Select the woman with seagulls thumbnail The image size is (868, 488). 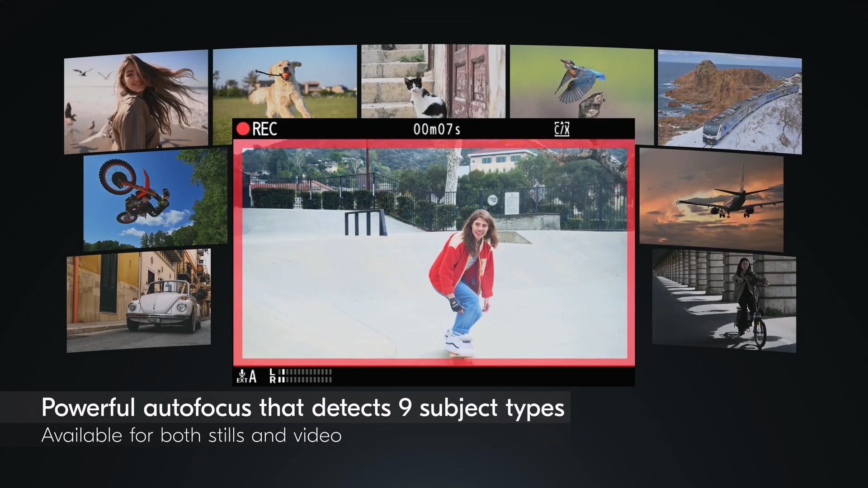[x=136, y=102]
